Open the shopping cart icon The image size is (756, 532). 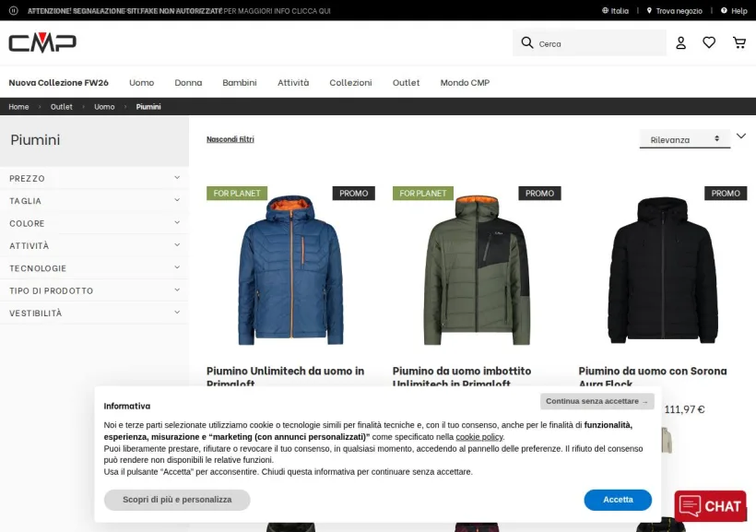click(x=739, y=42)
